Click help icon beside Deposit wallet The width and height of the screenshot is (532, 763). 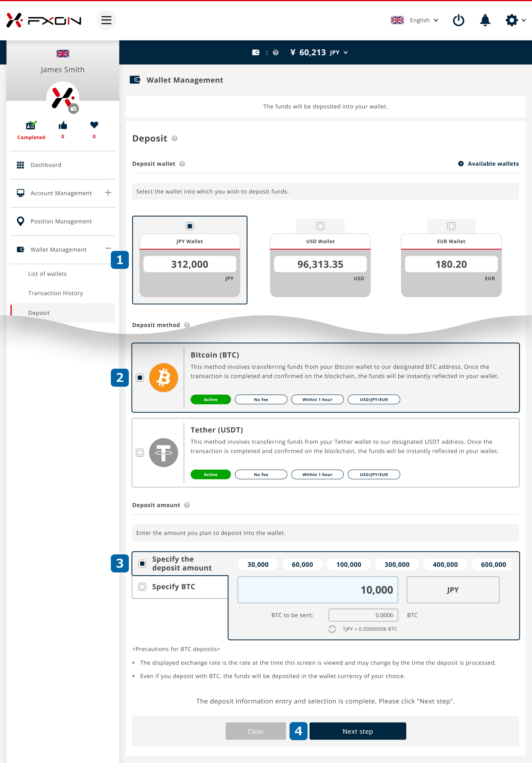pos(182,164)
